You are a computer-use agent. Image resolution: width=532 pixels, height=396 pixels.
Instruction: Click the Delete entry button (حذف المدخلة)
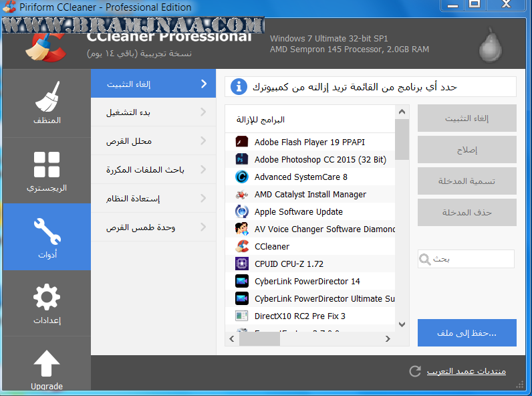[x=467, y=212]
